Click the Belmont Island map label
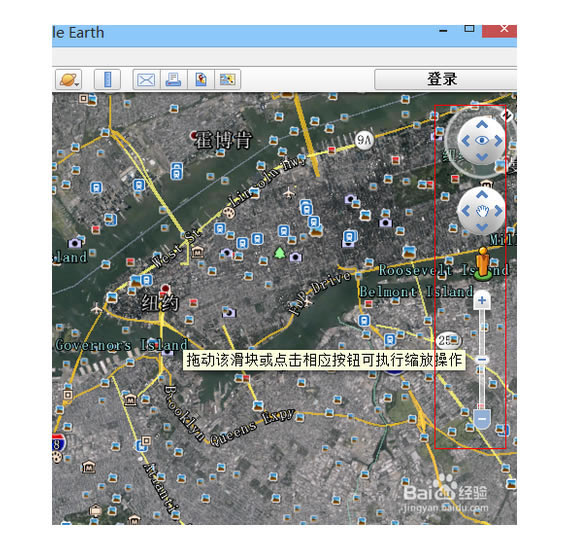The image size is (568, 550). pos(416,292)
